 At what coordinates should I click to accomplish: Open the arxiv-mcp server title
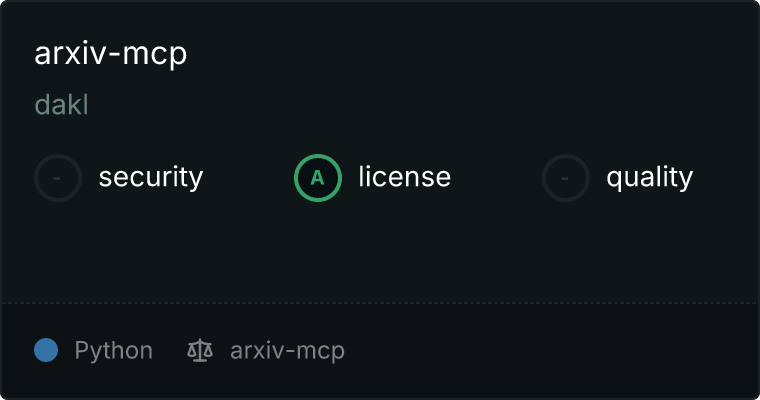(111, 53)
